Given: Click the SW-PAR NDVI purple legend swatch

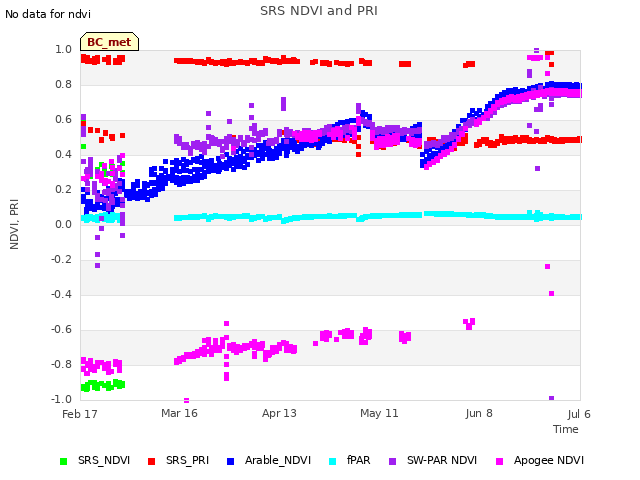Looking at the screenshot, I should click(x=392, y=461).
